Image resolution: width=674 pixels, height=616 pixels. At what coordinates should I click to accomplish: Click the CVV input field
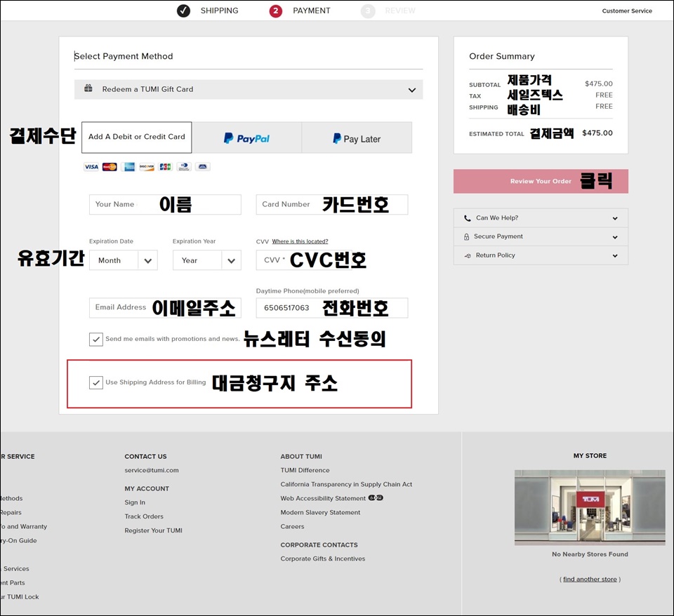[304, 260]
